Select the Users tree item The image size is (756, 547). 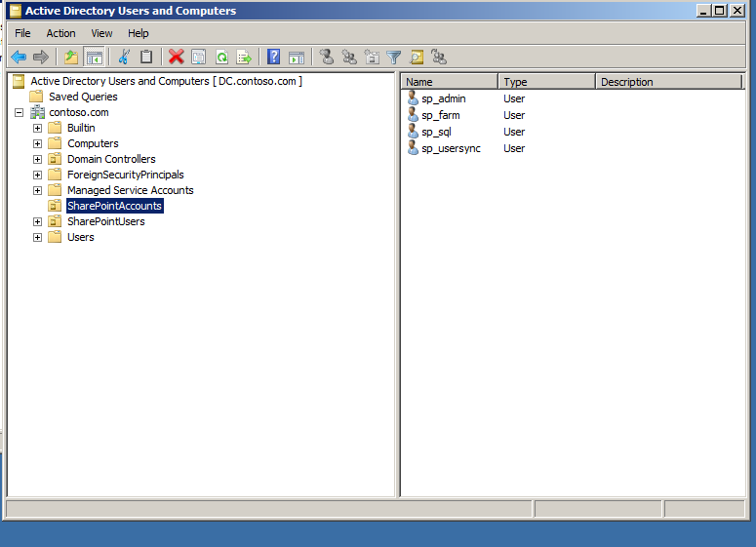pyautogui.click(x=81, y=237)
